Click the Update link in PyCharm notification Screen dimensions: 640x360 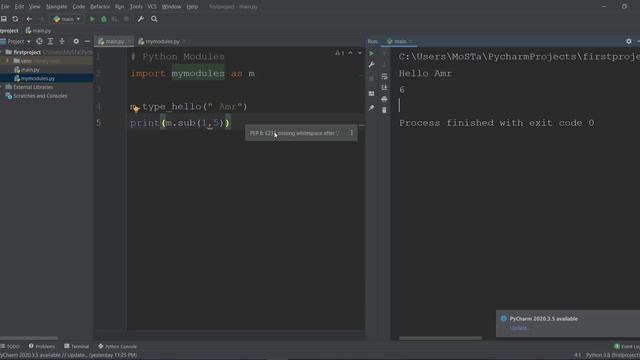pyautogui.click(x=519, y=328)
